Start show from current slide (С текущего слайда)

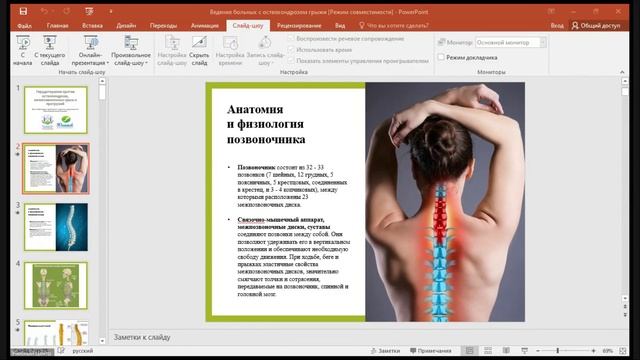coord(50,51)
